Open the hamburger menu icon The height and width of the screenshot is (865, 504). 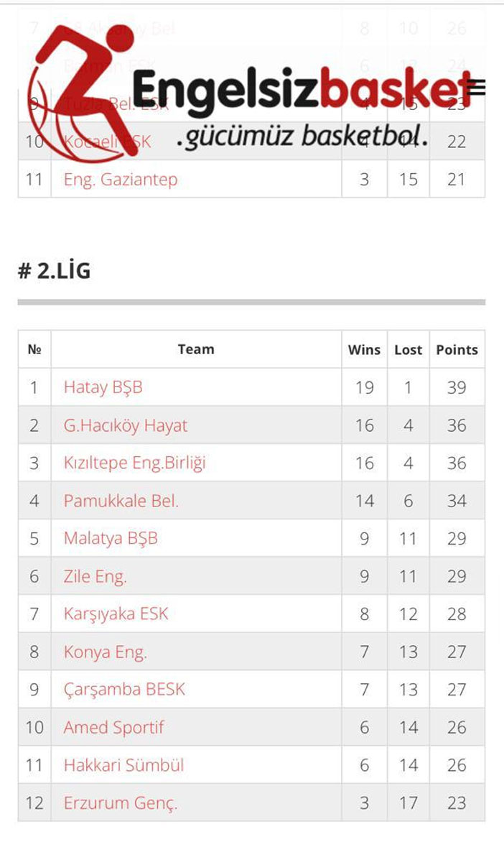click(476, 88)
